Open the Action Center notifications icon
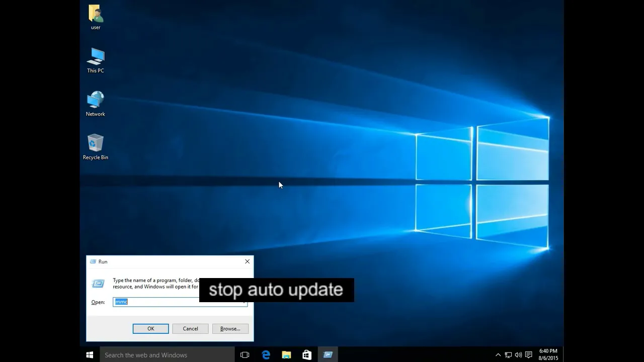644x362 pixels. 528,355
